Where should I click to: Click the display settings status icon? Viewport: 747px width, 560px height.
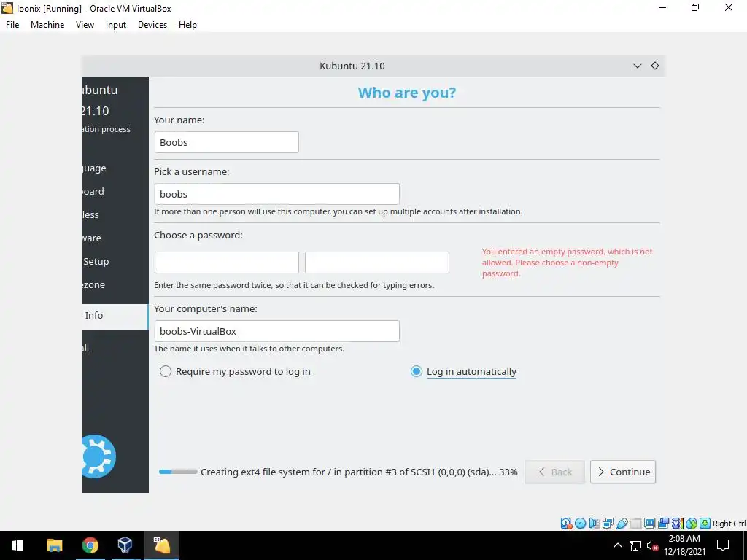[x=649, y=524]
